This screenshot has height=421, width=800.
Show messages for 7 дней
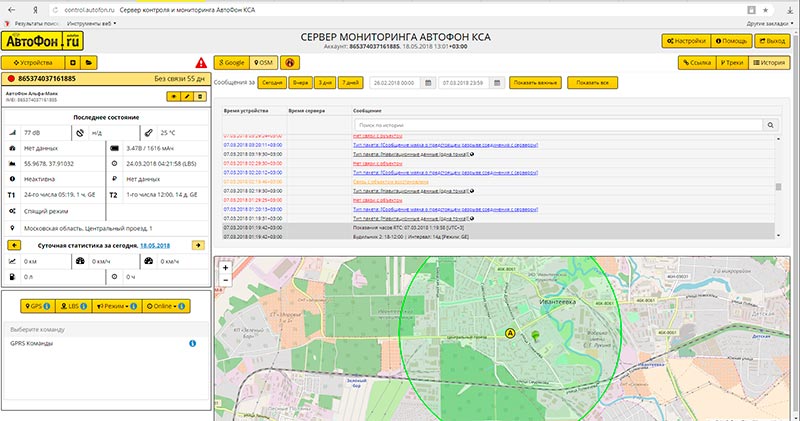[x=351, y=83]
